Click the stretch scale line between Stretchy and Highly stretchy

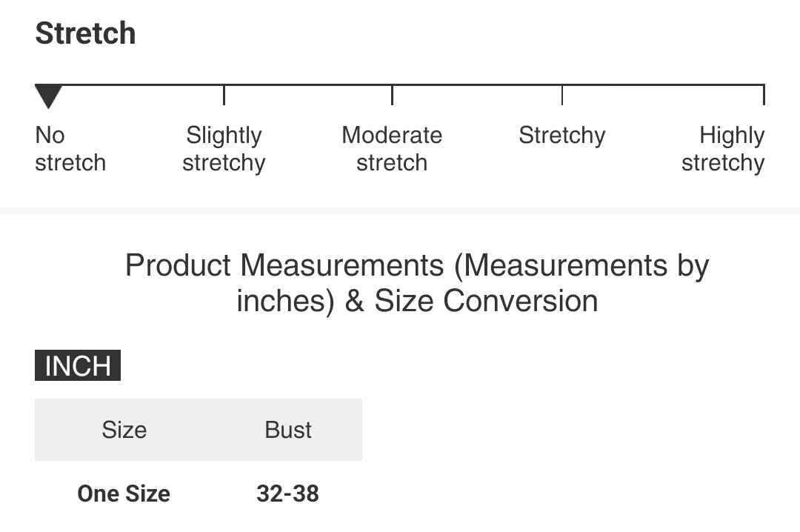point(663,85)
